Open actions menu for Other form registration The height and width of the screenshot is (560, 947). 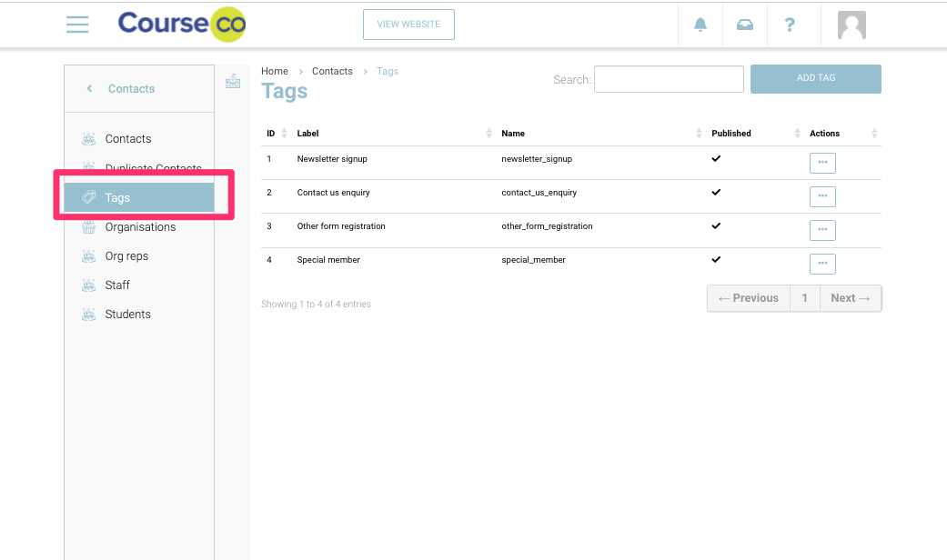coord(822,230)
